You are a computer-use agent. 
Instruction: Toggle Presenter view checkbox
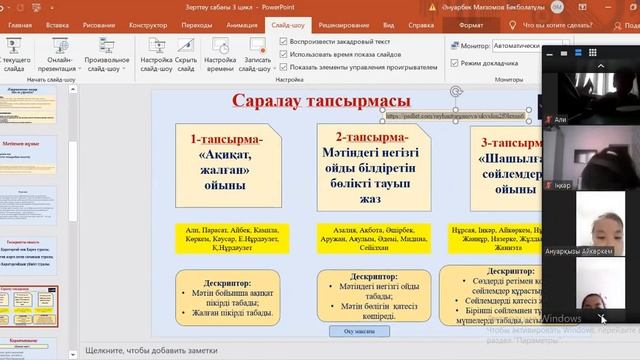click(x=454, y=63)
